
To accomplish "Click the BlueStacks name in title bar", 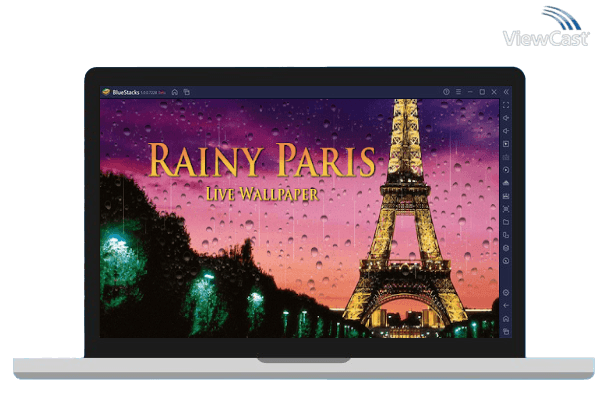I will [x=126, y=92].
